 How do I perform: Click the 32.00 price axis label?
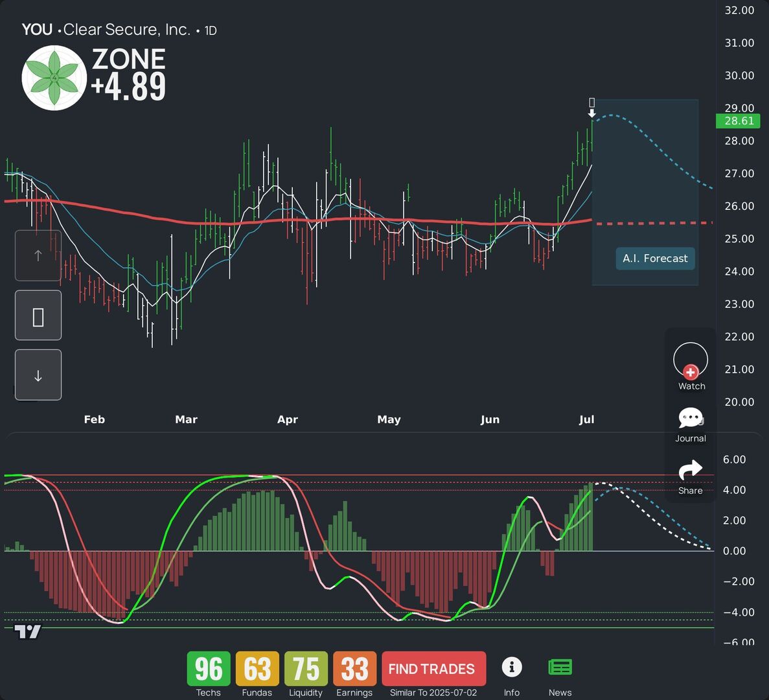(x=740, y=10)
